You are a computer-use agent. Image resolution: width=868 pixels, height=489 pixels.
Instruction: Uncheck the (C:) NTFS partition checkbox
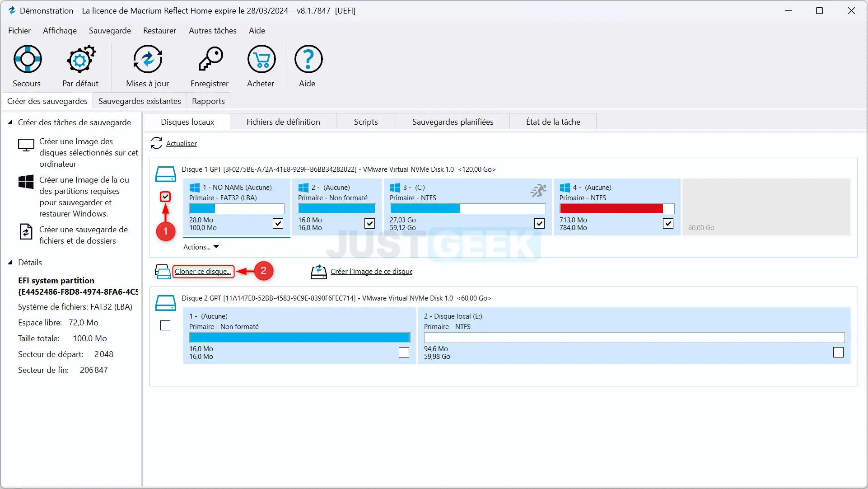point(540,223)
